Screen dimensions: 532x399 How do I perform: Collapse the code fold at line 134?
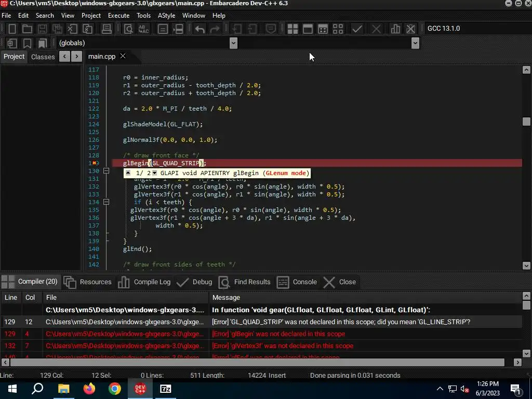tap(106, 202)
